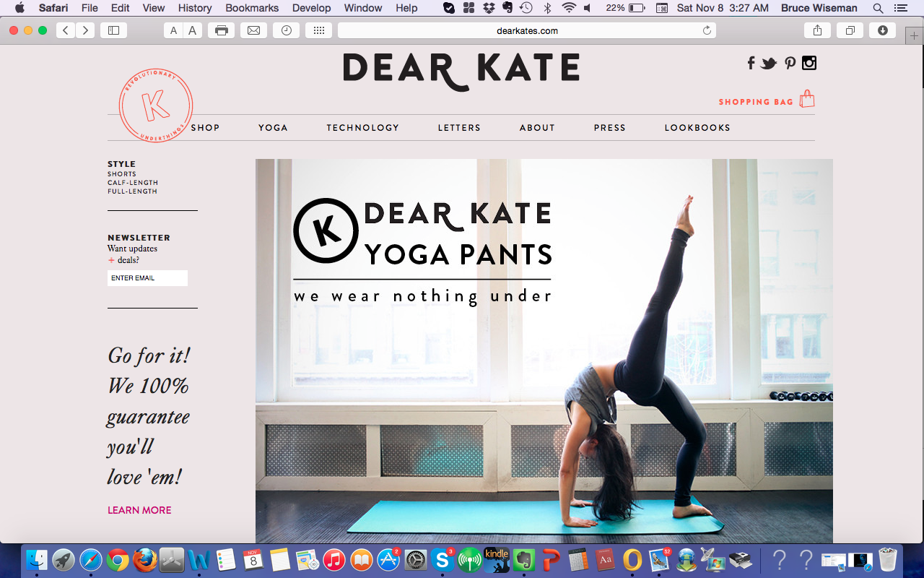Click the yoga pants hero banner image
The image size is (924, 578).
pos(544,351)
